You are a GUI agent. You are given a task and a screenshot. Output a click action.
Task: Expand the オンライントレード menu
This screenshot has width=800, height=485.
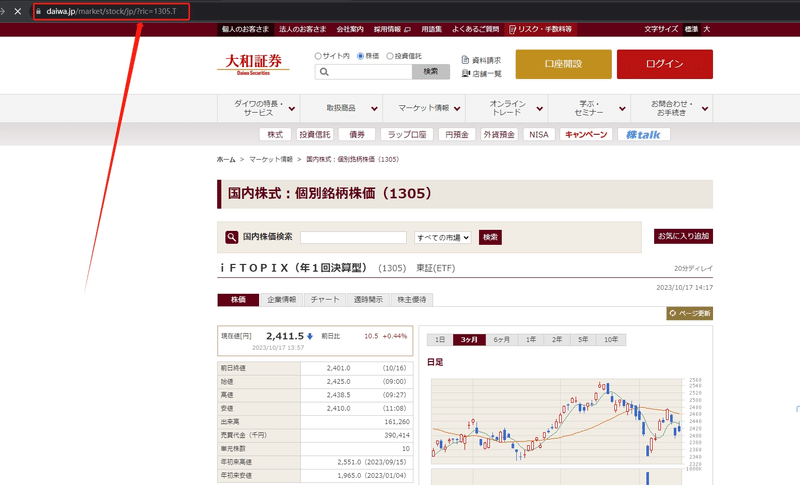(507, 108)
